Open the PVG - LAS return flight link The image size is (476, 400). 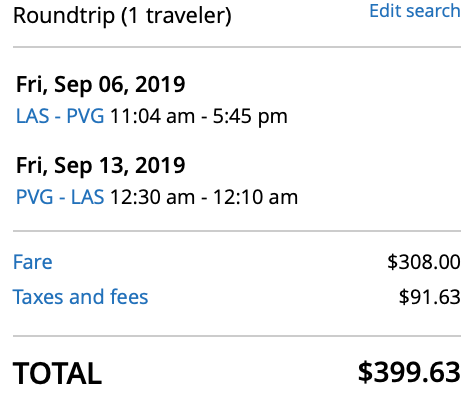[x=60, y=197]
